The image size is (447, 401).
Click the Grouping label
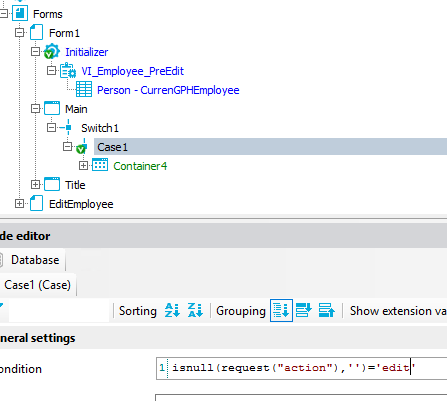pos(241,311)
